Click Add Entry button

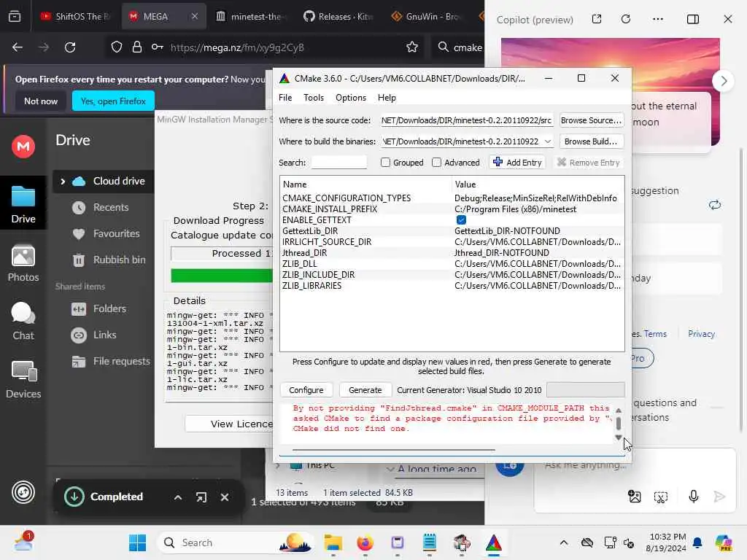click(517, 163)
